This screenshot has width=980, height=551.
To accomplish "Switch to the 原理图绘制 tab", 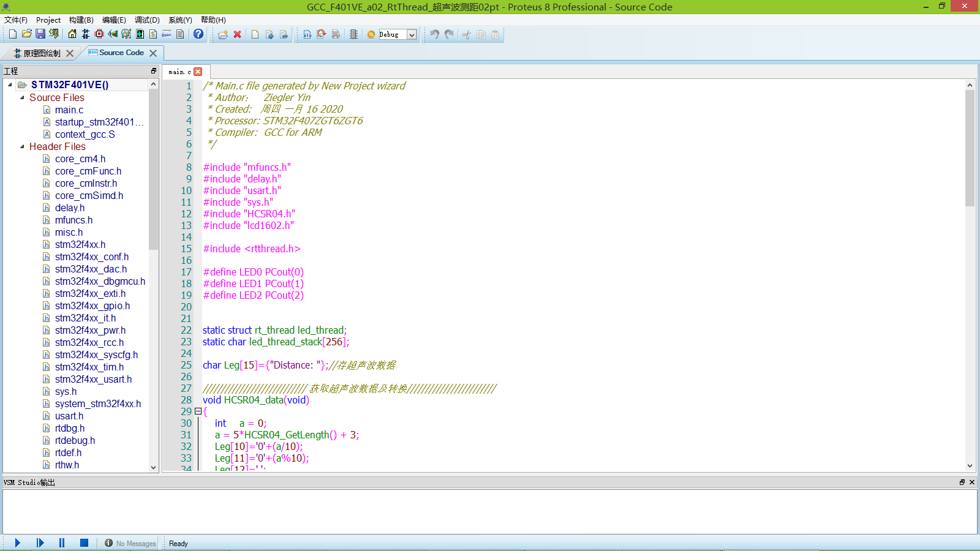I will coord(41,53).
